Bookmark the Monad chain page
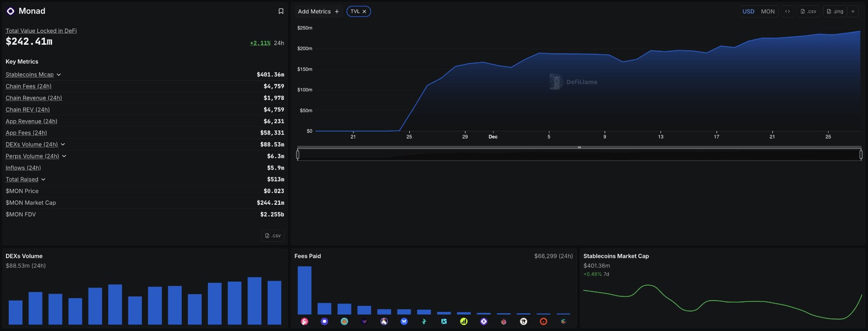This screenshot has width=868, height=331. click(x=281, y=11)
